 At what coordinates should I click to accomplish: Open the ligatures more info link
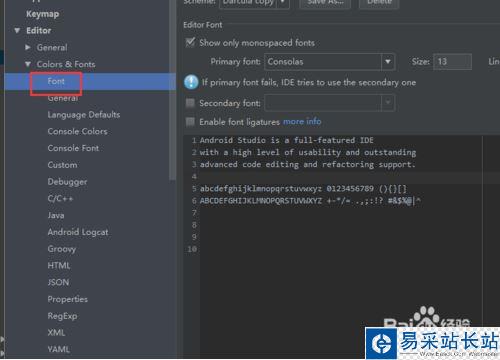coord(302,122)
